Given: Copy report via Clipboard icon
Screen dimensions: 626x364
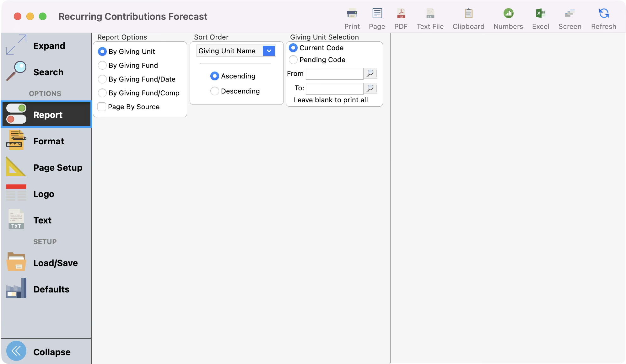Looking at the screenshot, I should tap(468, 13).
